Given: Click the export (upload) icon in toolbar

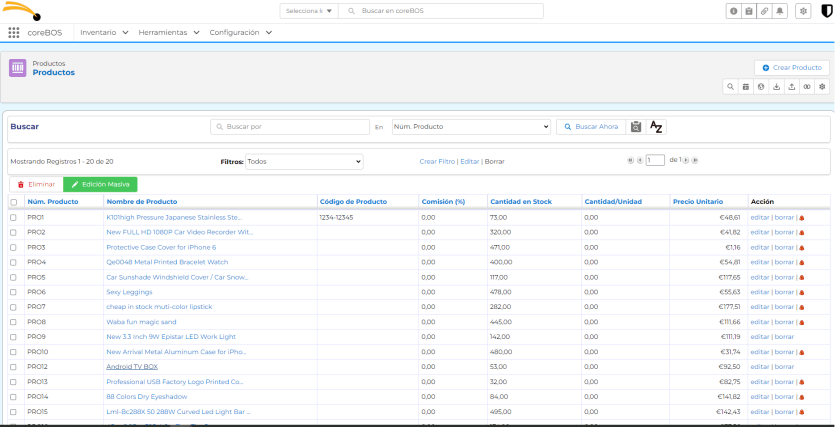Looking at the screenshot, I should click(792, 87).
